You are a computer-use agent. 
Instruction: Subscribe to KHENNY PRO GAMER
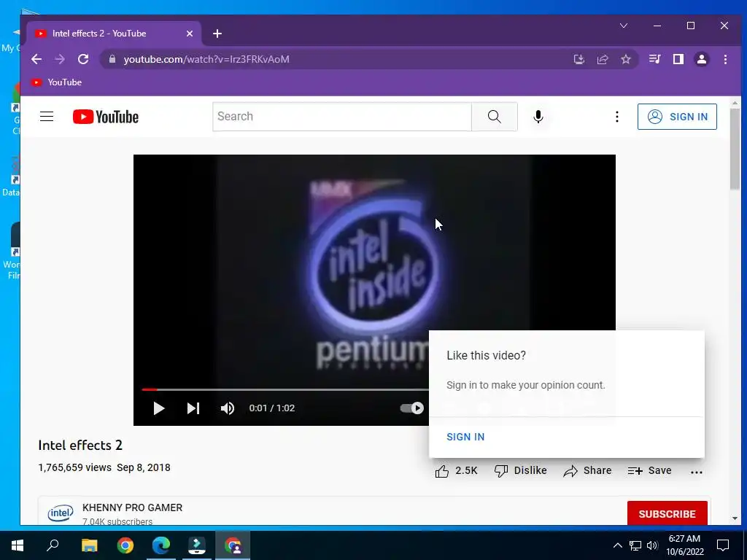[x=667, y=514]
